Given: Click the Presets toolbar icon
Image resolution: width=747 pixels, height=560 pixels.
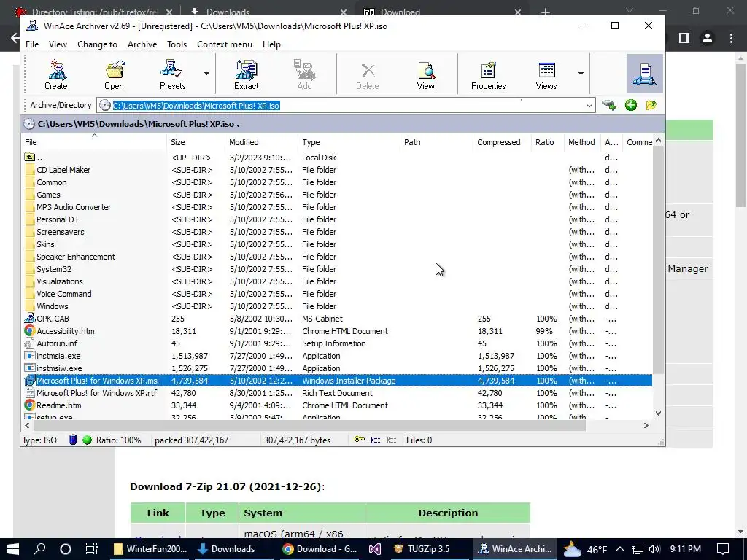Looking at the screenshot, I should pyautogui.click(x=172, y=74).
